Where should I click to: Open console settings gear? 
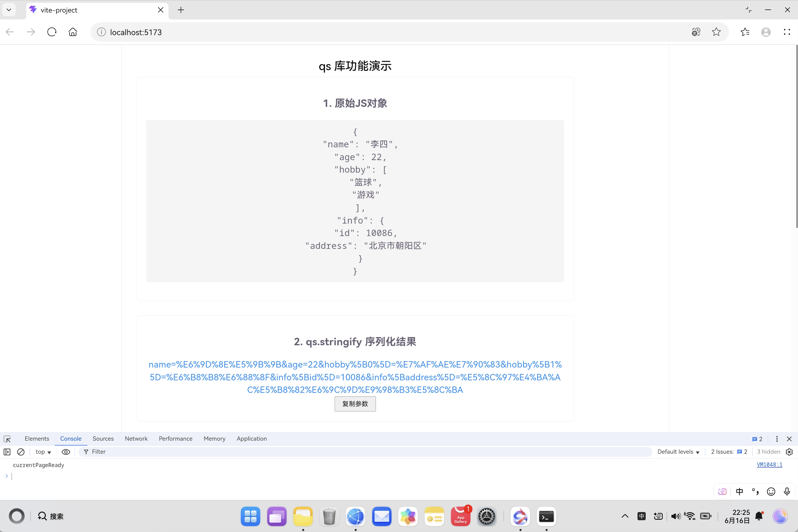click(x=790, y=452)
